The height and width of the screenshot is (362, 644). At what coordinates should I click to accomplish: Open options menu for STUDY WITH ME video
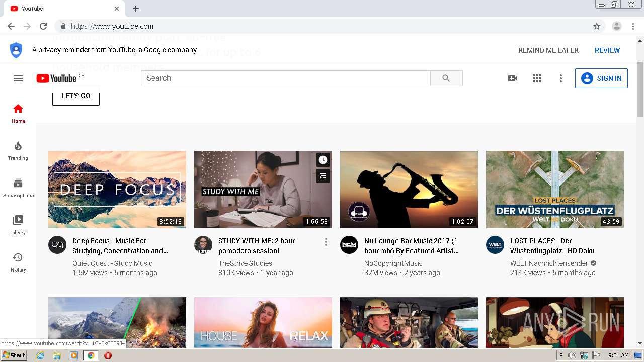(x=326, y=242)
